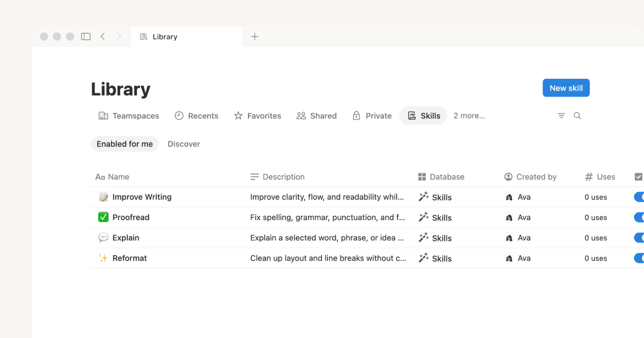
Task: Click the Skills wand icon in Proofread row
Action: (x=423, y=217)
